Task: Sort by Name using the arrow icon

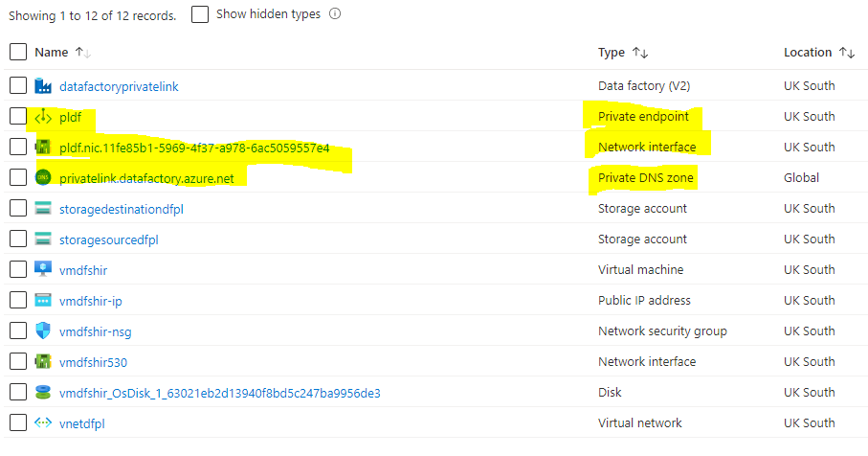Action: [x=83, y=53]
